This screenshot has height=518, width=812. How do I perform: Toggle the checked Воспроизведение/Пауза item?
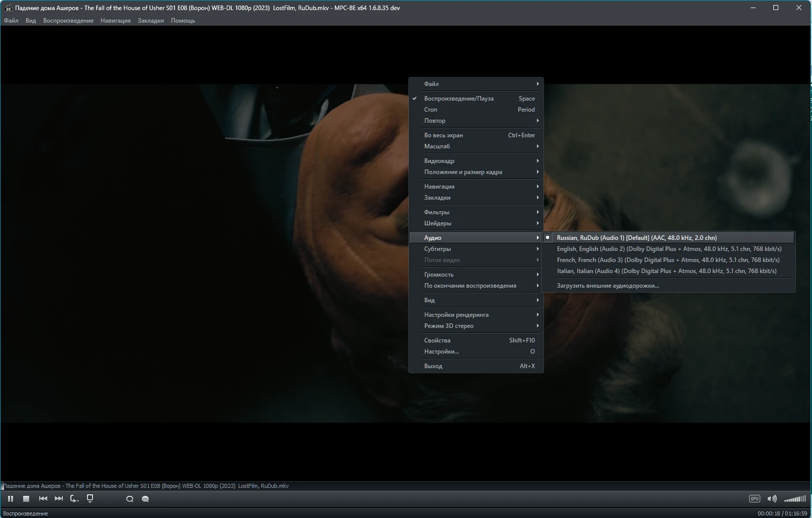[x=459, y=99]
